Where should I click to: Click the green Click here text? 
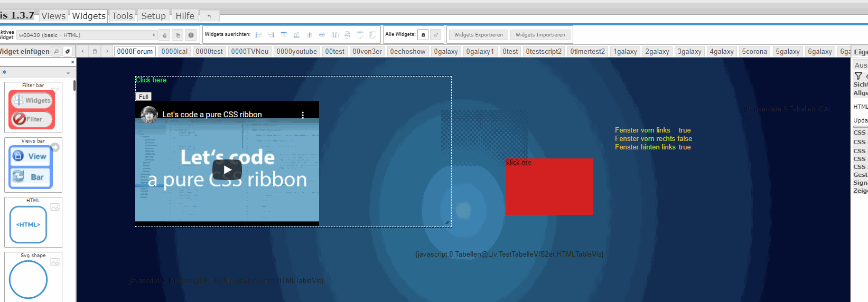(x=151, y=80)
